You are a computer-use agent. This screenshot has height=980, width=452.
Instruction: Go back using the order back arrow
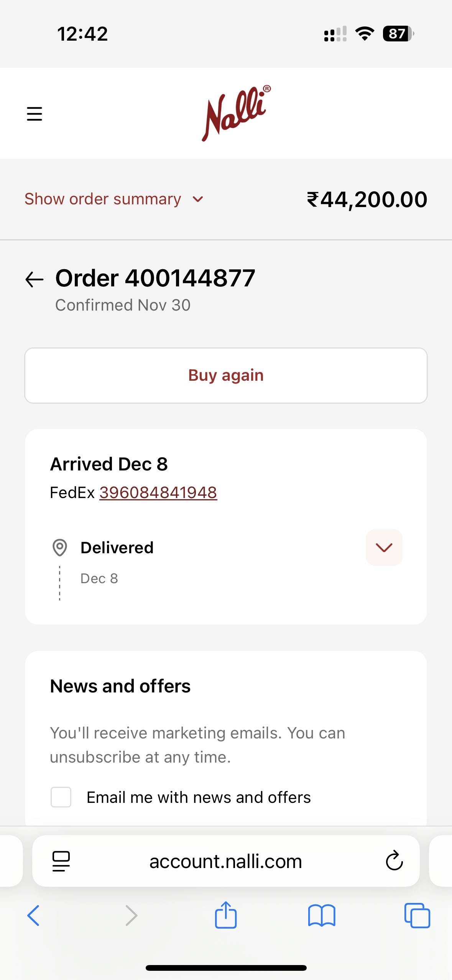[x=34, y=279]
